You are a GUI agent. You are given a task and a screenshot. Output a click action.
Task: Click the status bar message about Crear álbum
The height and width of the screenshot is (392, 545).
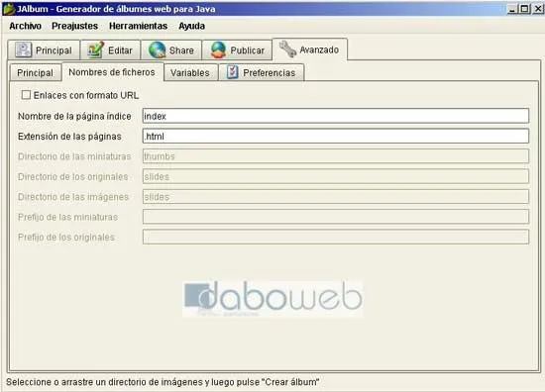click(163, 382)
